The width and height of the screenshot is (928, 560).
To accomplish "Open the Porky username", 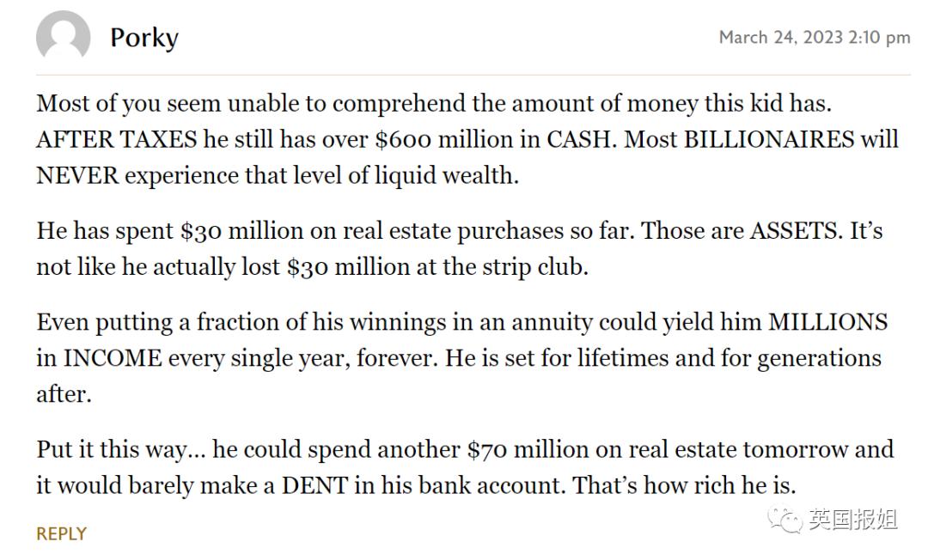I will pos(144,38).
